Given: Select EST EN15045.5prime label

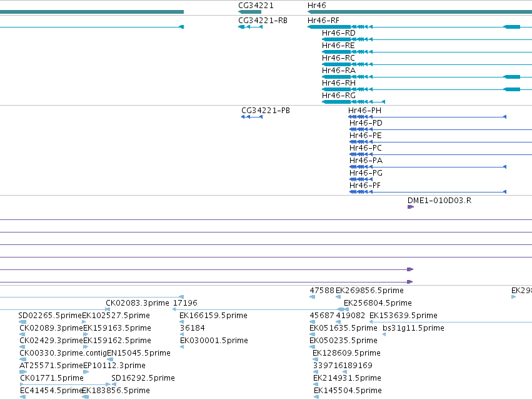Looking at the screenshot, I should [x=139, y=353].
